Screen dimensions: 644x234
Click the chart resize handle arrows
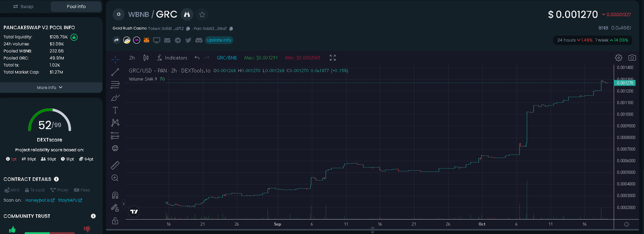(x=372, y=230)
